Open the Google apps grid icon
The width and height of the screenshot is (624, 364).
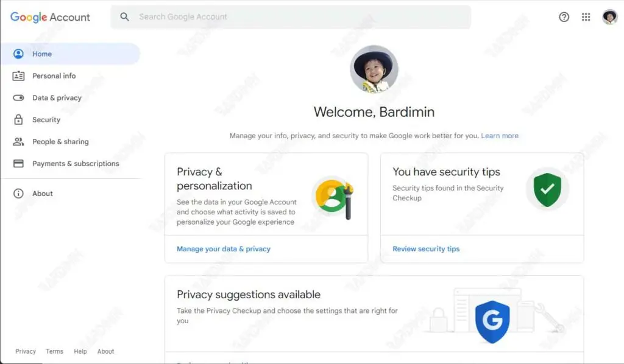pyautogui.click(x=586, y=16)
